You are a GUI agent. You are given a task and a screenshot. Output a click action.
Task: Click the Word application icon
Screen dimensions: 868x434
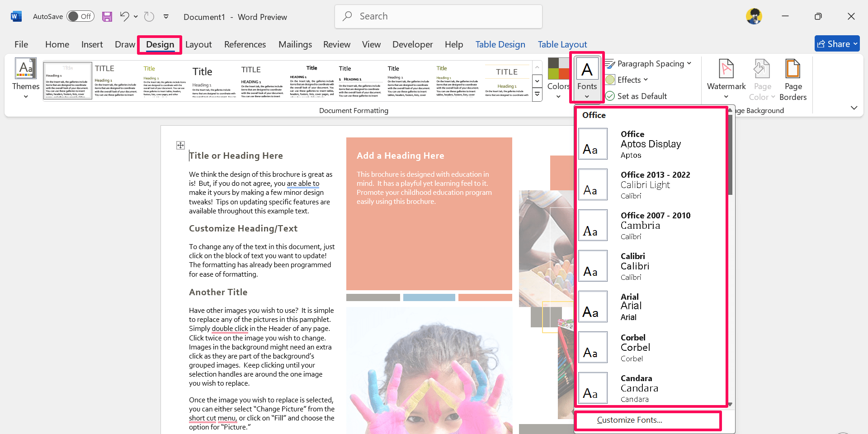pos(16,17)
